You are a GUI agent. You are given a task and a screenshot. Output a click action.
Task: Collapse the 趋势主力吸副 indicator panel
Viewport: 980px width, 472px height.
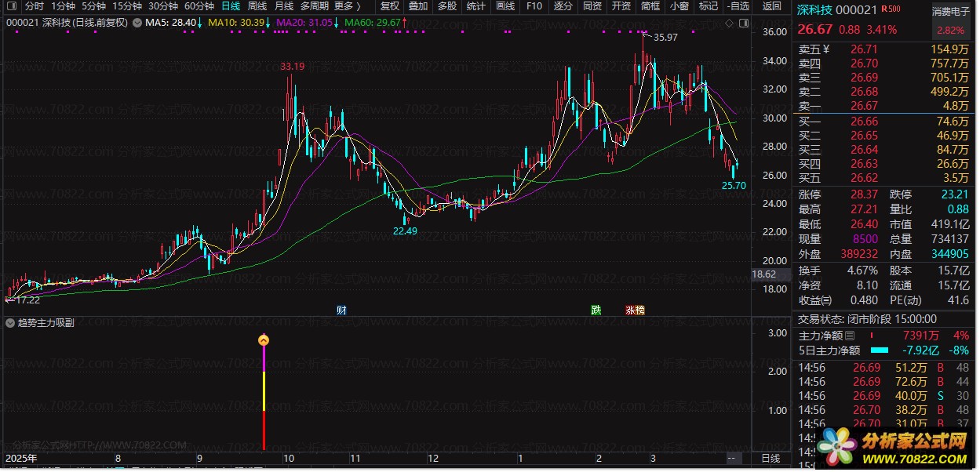(9, 322)
